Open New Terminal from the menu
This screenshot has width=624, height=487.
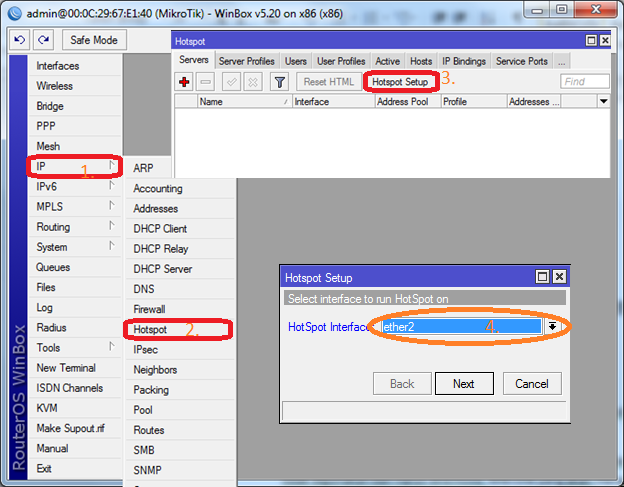tap(75, 368)
